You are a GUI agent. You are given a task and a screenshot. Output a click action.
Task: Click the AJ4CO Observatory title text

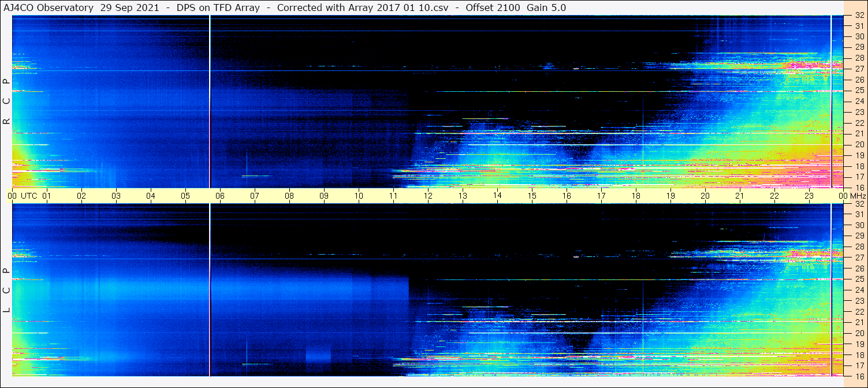(x=49, y=8)
